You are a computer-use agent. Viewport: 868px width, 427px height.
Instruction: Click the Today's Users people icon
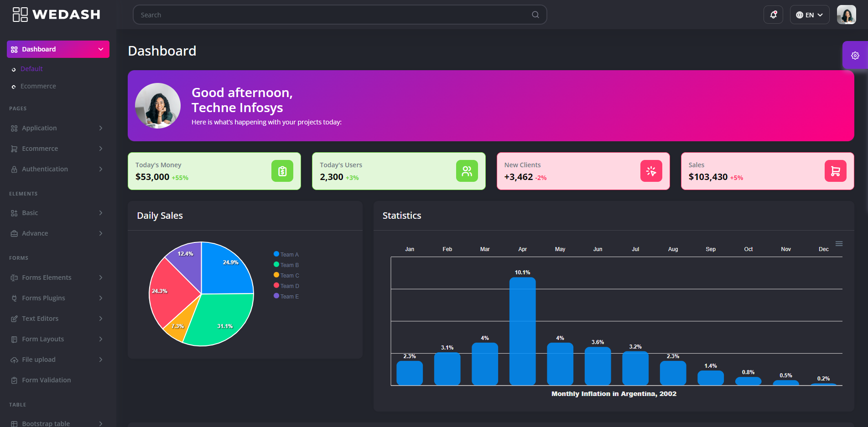tap(467, 171)
